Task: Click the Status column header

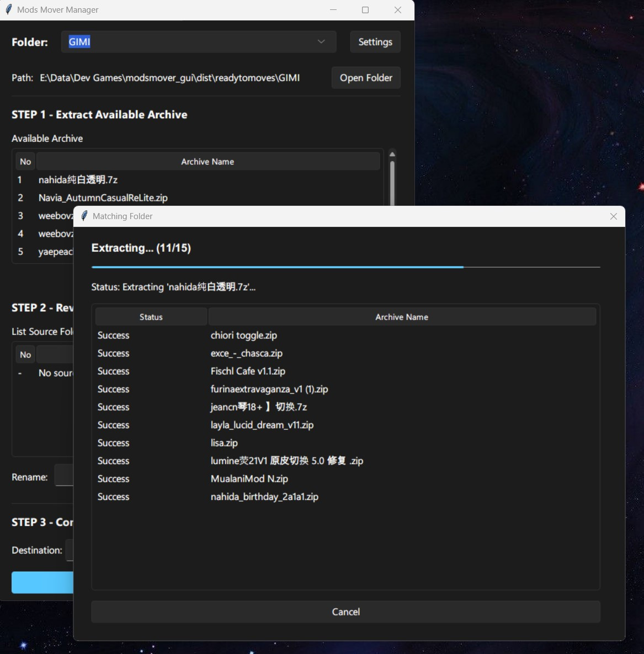Action: click(x=151, y=316)
